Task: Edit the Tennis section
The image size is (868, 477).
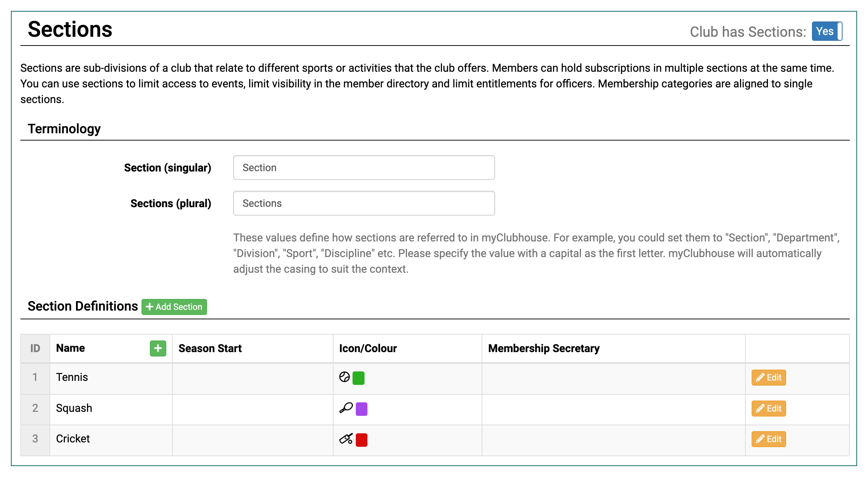Action: [x=769, y=378]
